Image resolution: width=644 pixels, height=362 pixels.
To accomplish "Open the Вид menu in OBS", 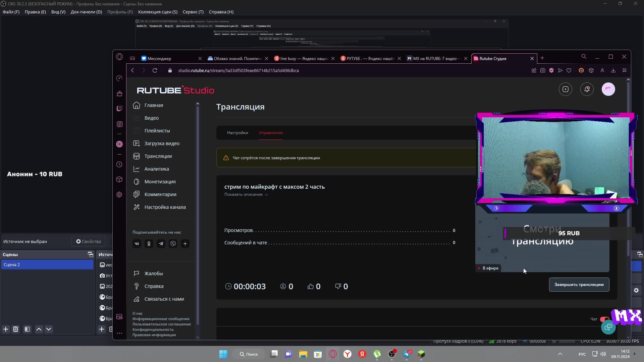I will pos(58,12).
